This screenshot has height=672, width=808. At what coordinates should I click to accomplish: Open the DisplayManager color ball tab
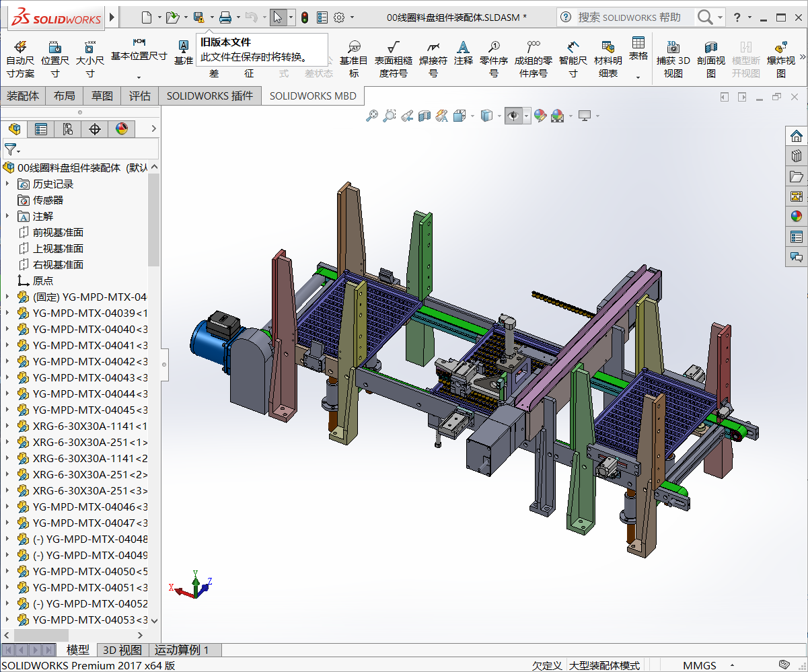click(x=122, y=129)
